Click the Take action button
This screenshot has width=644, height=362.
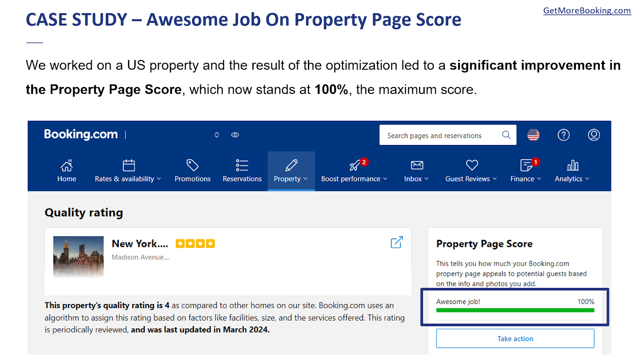coord(515,339)
